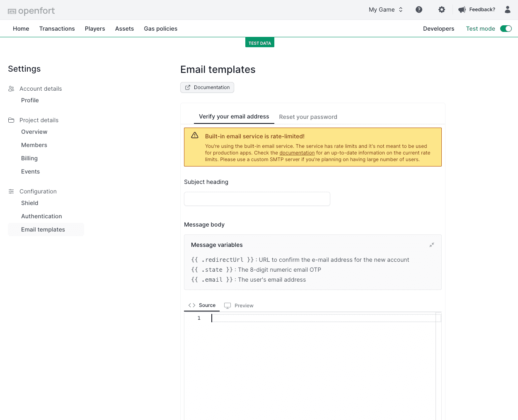This screenshot has height=420, width=518.
Task: Open the Developers section
Action: [x=438, y=29]
